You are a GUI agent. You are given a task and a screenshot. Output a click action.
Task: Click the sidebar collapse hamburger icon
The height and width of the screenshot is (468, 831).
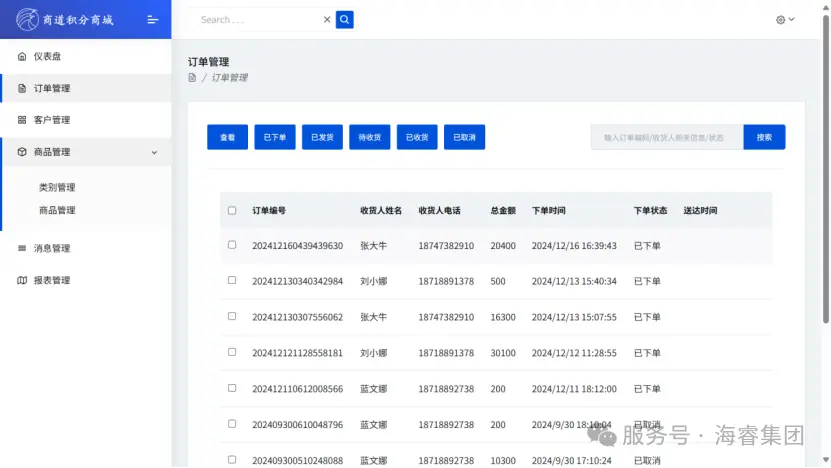[x=152, y=19]
